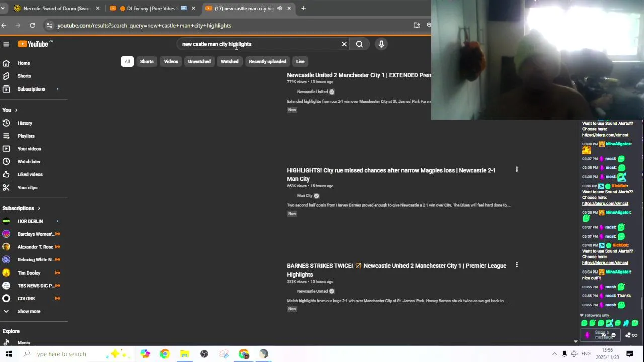Open OBS Studio from the taskbar
This screenshot has width=644, height=362.
pyautogui.click(x=204, y=354)
